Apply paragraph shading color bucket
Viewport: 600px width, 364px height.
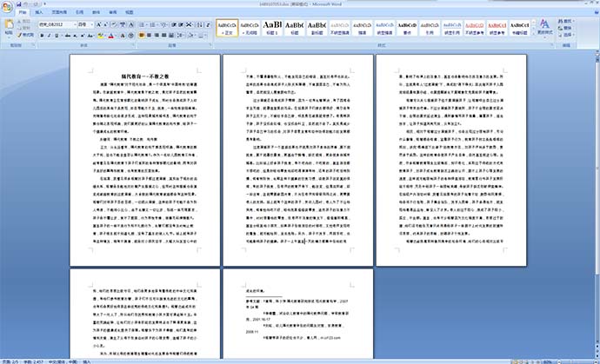(x=190, y=36)
